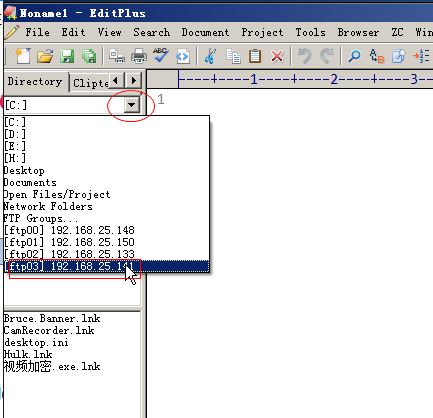Open the Browser menu

(358, 32)
